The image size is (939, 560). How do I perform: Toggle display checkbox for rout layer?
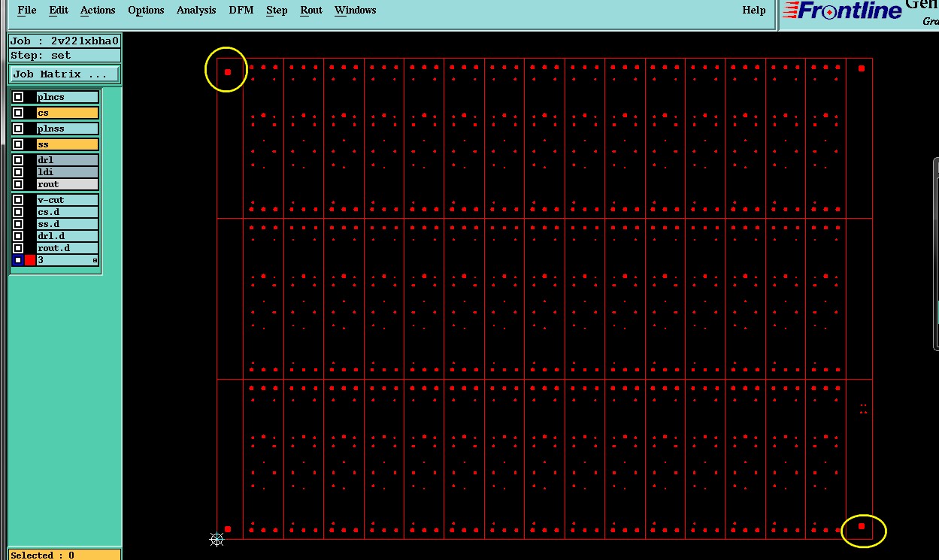pyautogui.click(x=18, y=184)
